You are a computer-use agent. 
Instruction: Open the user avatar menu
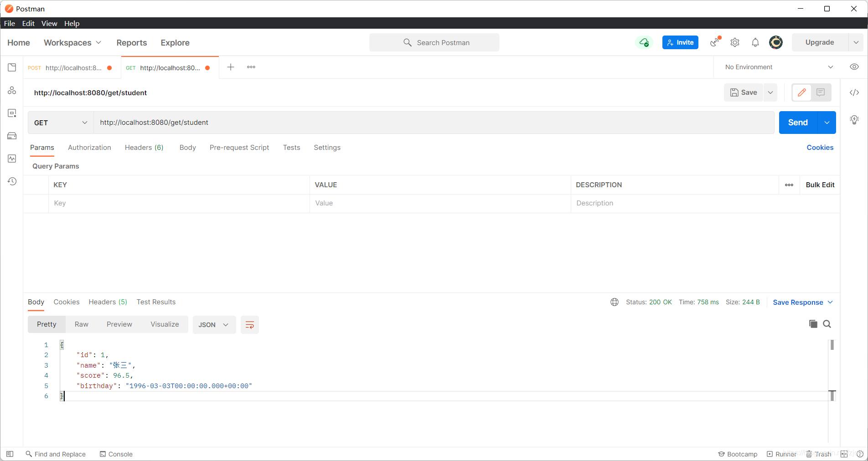[x=776, y=42]
